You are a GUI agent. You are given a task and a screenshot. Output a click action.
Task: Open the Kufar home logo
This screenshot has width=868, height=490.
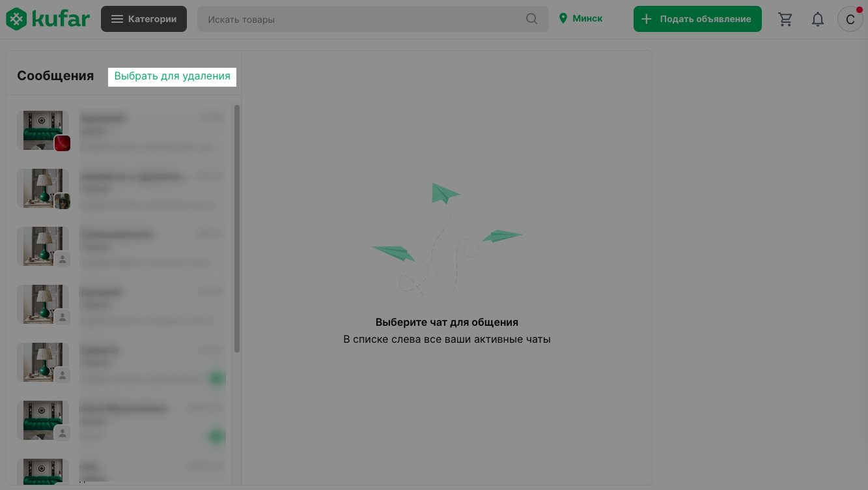48,19
